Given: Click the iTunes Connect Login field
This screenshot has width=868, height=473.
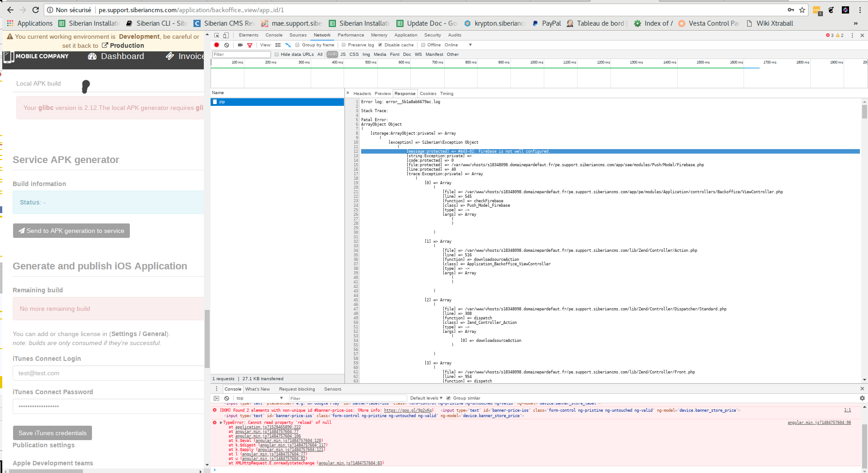Looking at the screenshot, I should tap(108, 373).
